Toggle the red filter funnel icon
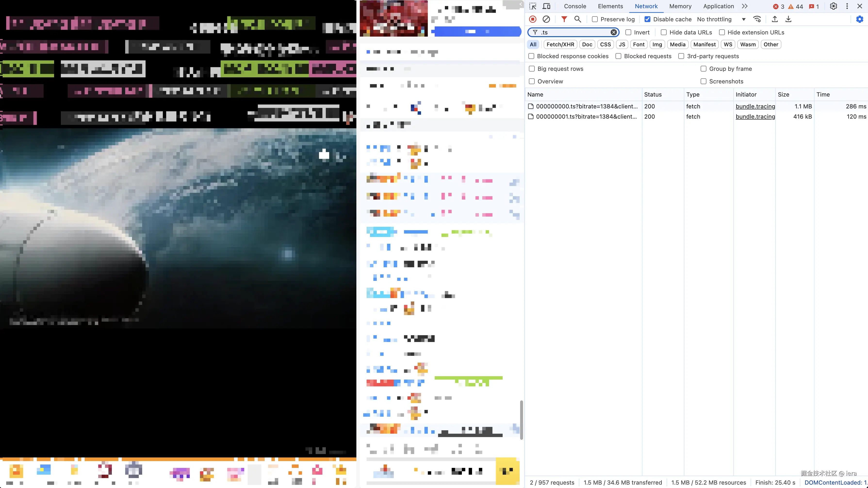The image size is (868, 488). click(564, 19)
